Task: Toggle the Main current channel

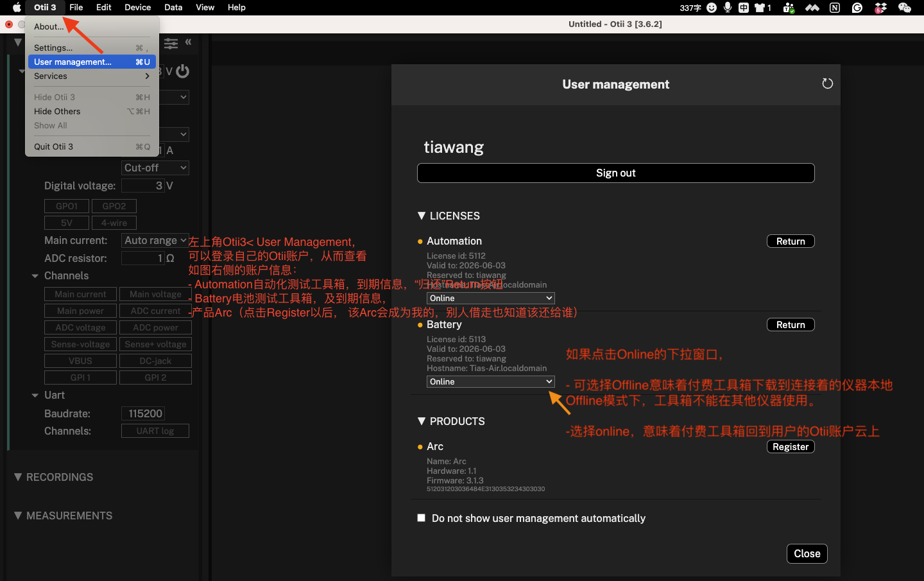Action: pos(80,293)
